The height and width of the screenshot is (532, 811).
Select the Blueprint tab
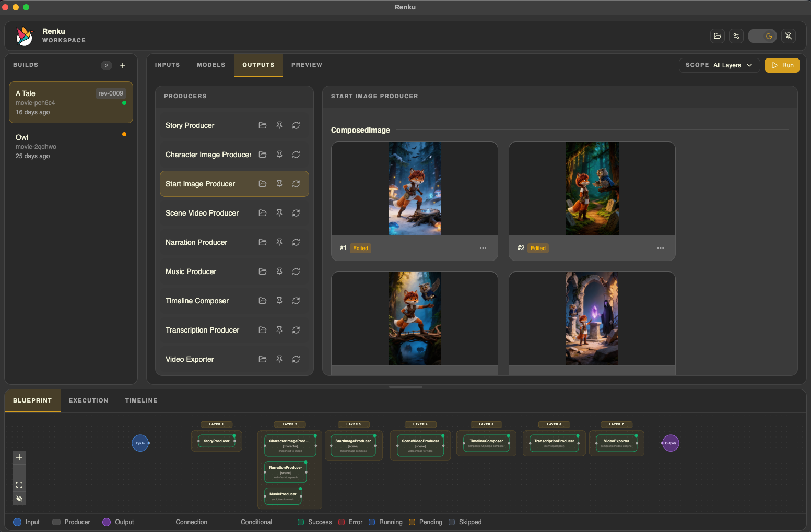tap(32, 401)
